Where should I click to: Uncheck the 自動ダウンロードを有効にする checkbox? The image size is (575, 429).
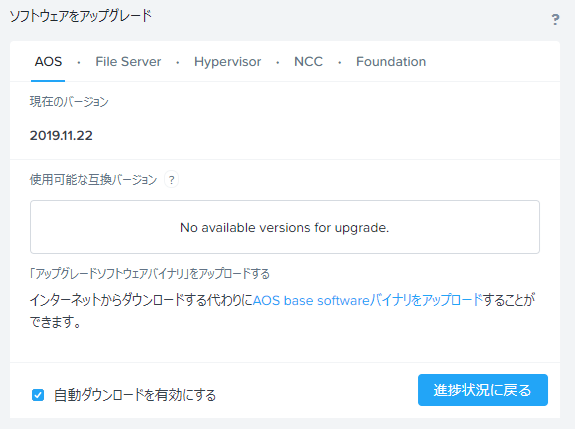tap(38, 395)
